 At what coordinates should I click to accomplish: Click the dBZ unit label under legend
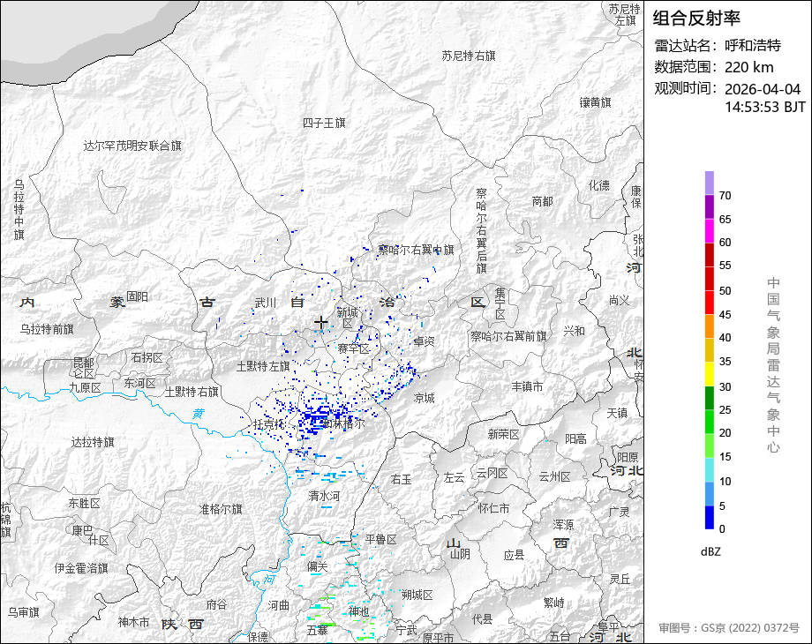pyautogui.click(x=710, y=552)
